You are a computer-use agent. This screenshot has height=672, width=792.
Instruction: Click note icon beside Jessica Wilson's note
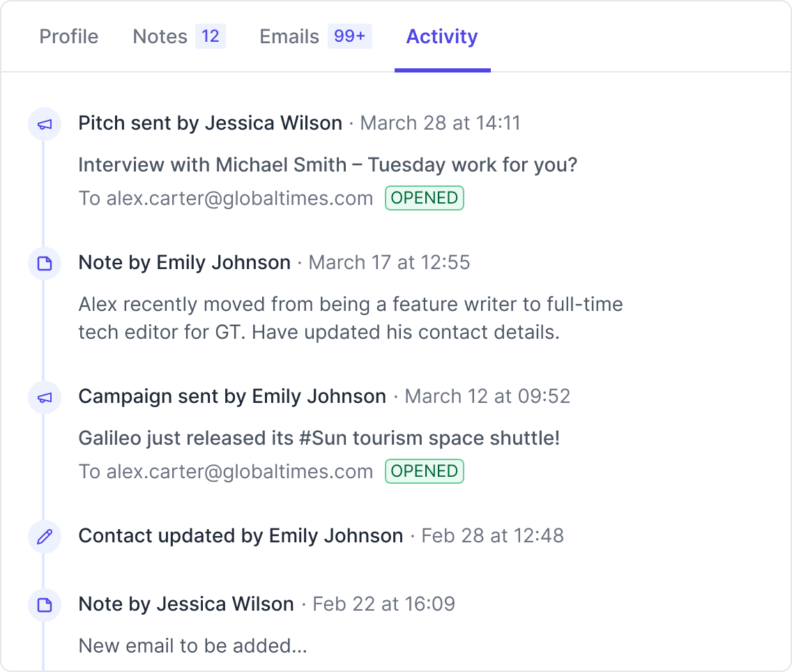click(x=45, y=604)
